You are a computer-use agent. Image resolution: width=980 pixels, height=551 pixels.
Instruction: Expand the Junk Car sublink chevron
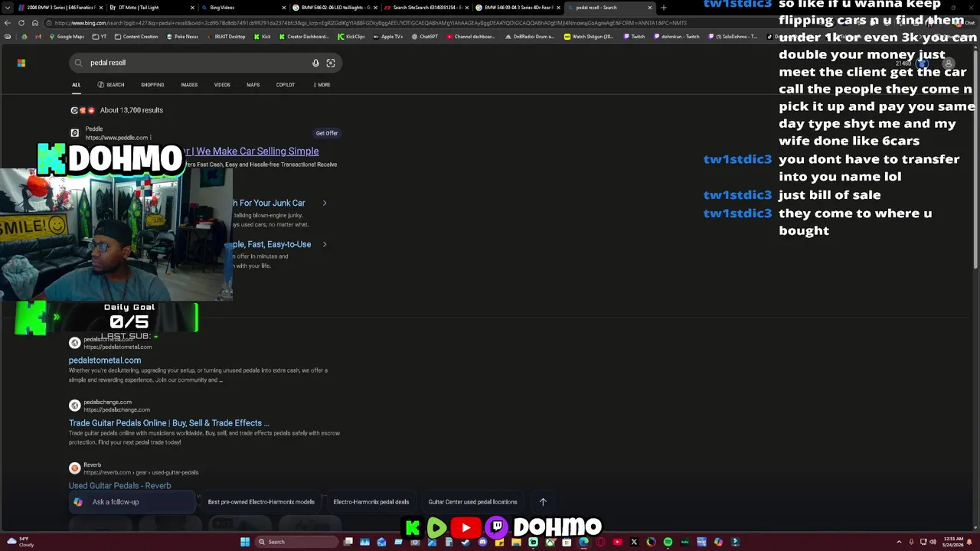pyautogui.click(x=325, y=203)
